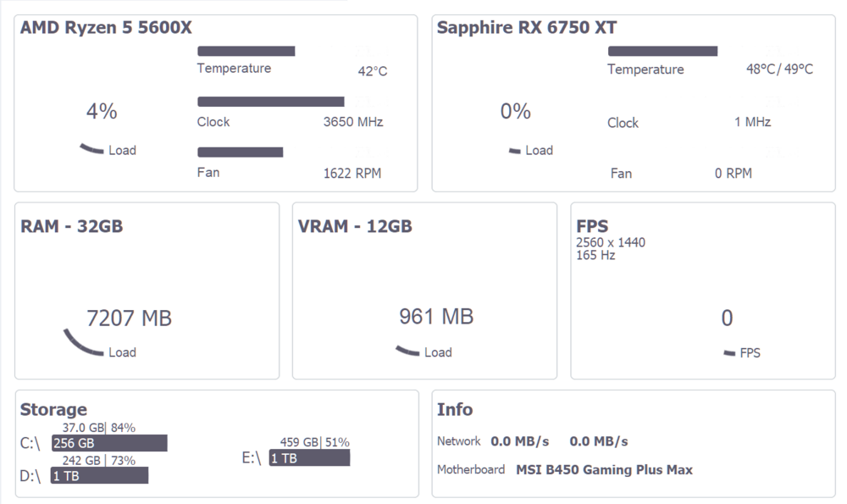Click the E:\ drive 1 TB bar

pos(309,457)
